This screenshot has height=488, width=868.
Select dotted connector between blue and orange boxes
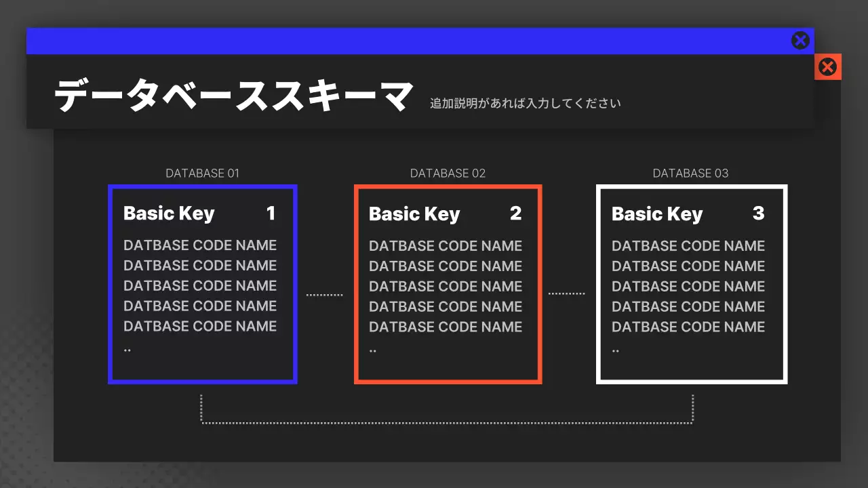[x=325, y=295]
